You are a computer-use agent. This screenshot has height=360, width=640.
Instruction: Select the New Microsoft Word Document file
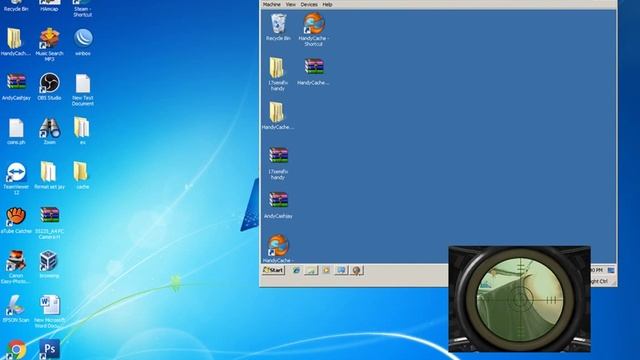pyautogui.click(x=49, y=311)
